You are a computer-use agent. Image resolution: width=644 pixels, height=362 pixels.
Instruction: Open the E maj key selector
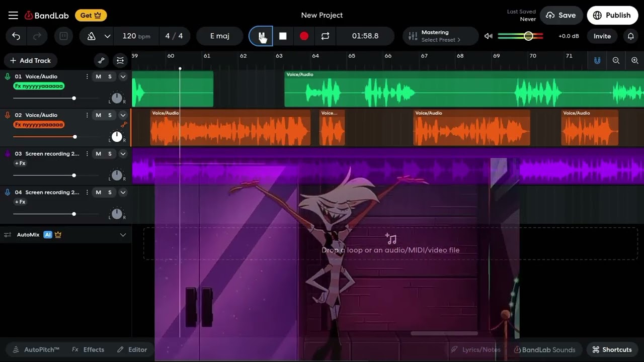coord(220,36)
